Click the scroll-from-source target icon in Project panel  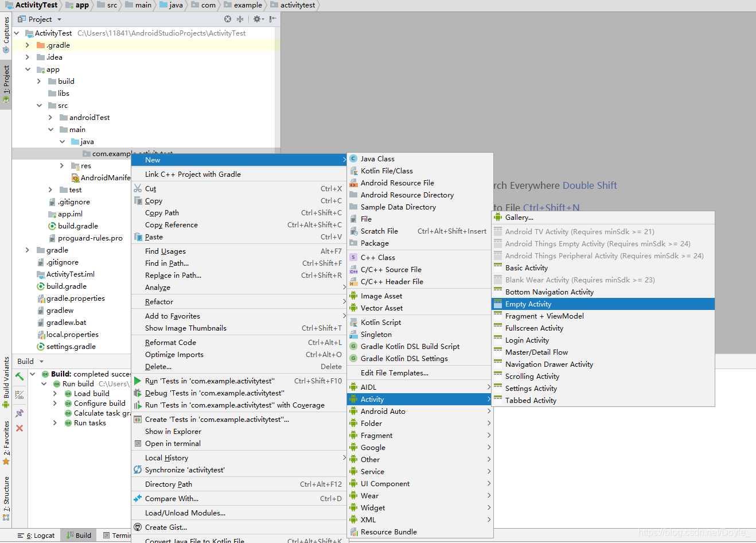(x=228, y=19)
